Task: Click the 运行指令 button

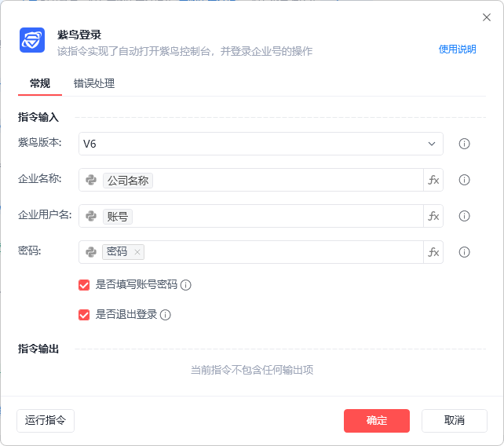Action: coord(46,421)
